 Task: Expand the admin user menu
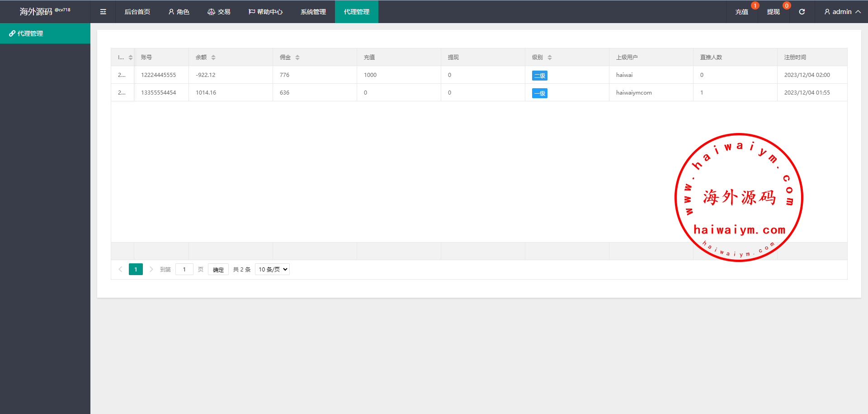[x=842, y=12]
